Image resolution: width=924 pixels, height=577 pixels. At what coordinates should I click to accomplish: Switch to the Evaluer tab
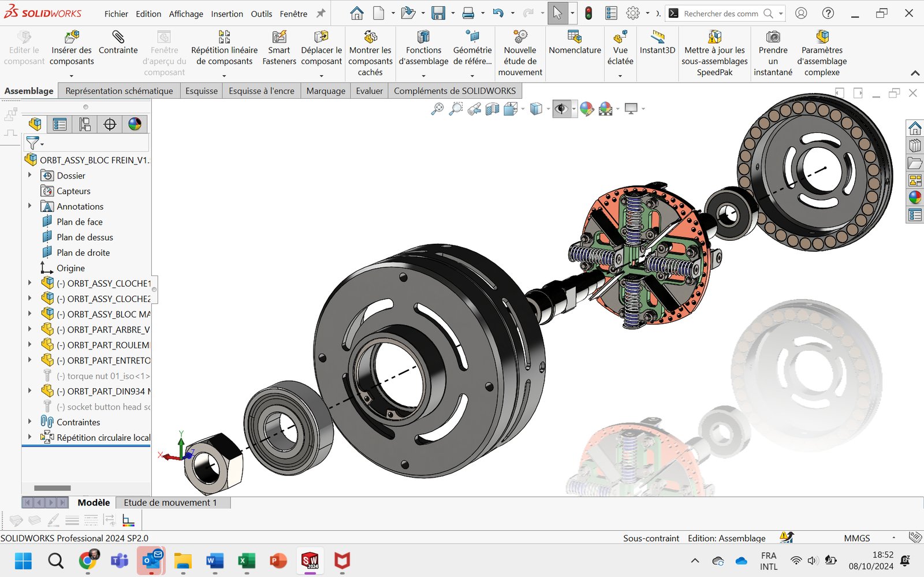[x=369, y=91]
